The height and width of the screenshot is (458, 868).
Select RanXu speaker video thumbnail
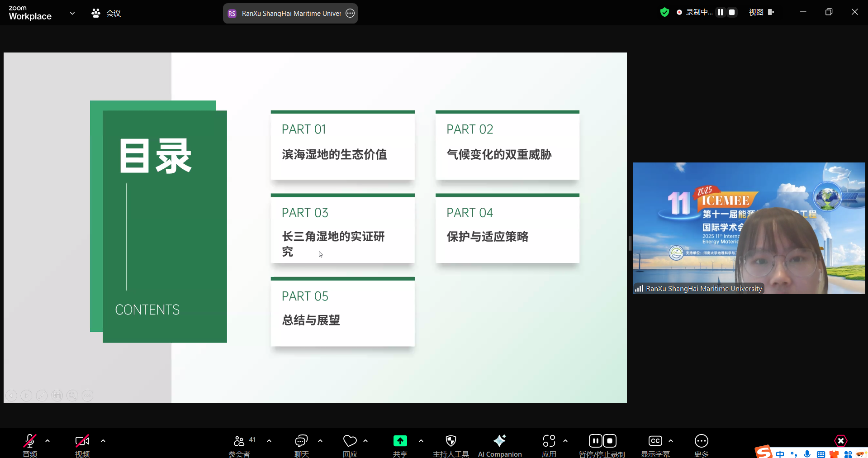point(749,228)
